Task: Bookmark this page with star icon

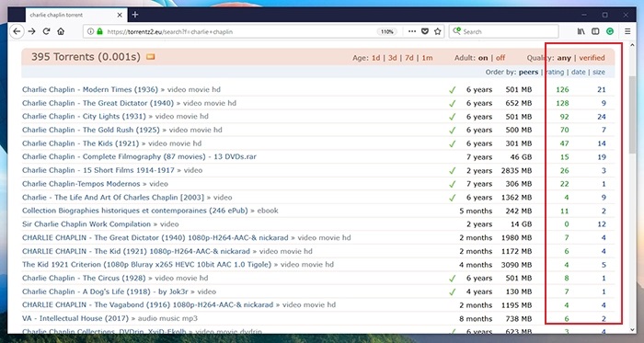Action: click(438, 31)
